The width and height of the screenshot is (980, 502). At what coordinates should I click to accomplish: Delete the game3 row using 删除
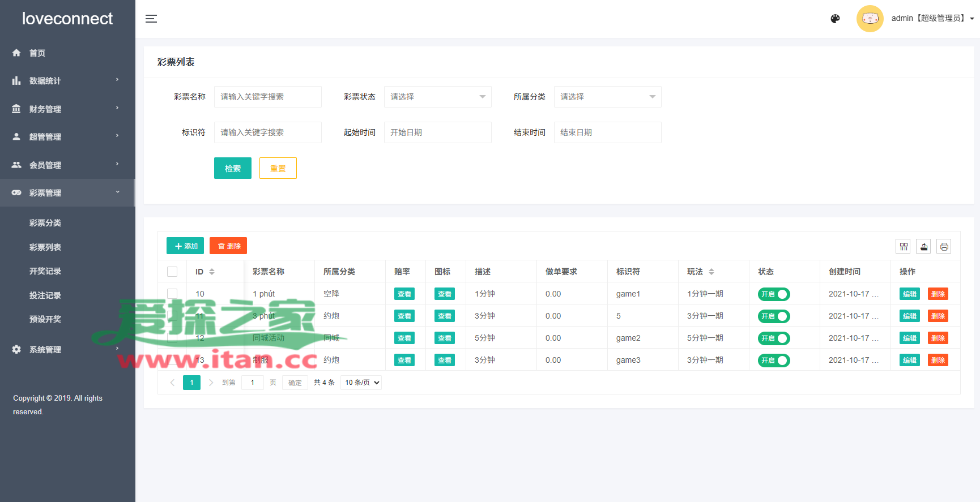click(938, 360)
